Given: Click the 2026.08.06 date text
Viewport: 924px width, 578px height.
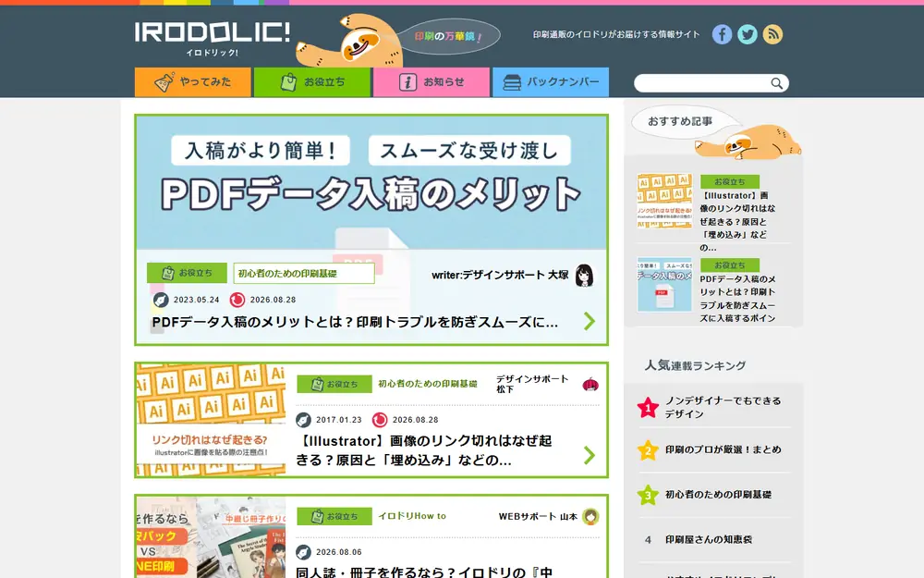Looking at the screenshot, I should (x=339, y=552).
